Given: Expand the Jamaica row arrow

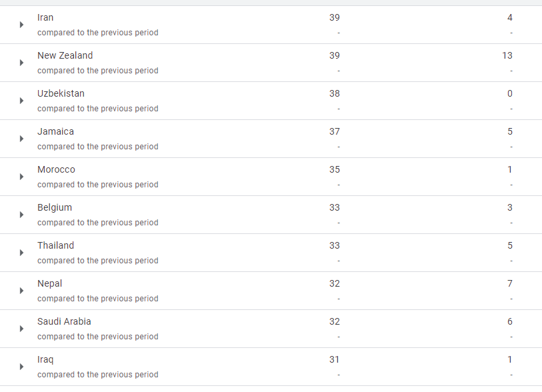Looking at the screenshot, I should (x=22, y=139).
